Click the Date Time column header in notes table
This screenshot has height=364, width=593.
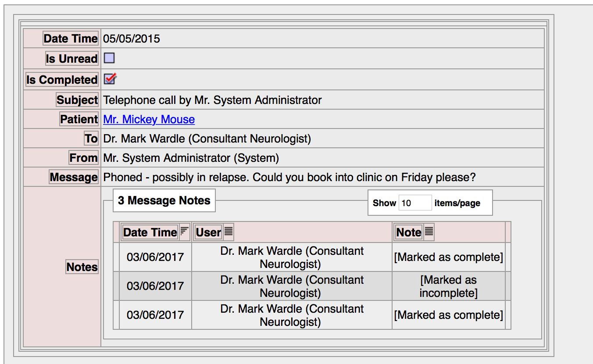pos(150,232)
